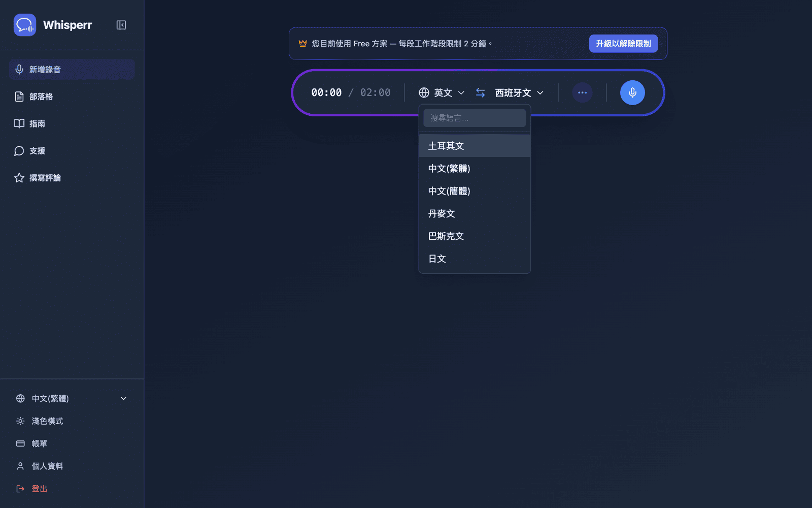Viewport: 812px width, 508px height.
Task: Click the Whisperr logo icon
Action: [x=25, y=25]
